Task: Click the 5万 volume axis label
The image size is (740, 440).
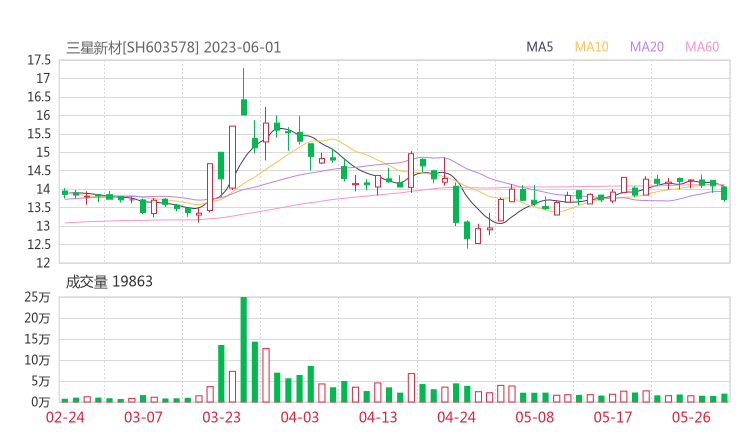Action: [41, 381]
